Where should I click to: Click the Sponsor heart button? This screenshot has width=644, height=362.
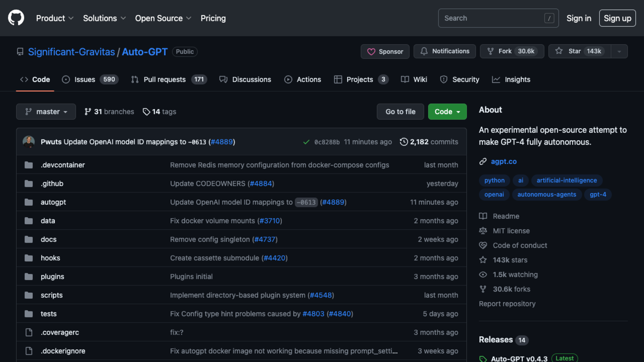click(385, 51)
